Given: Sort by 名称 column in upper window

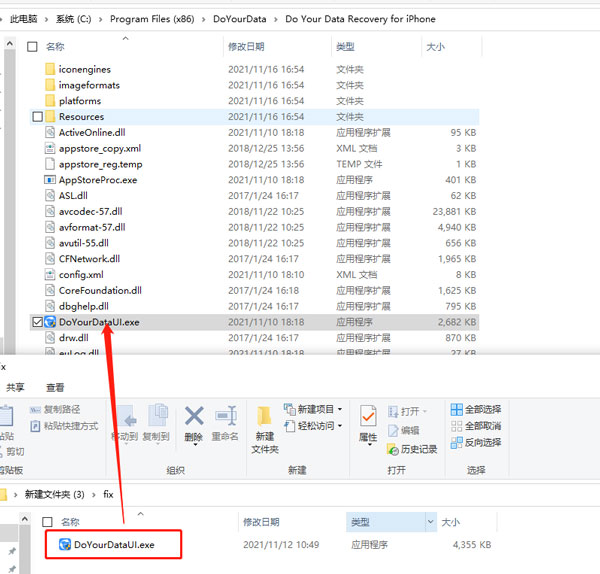Looking at the screenshot, I should [55, 47].
